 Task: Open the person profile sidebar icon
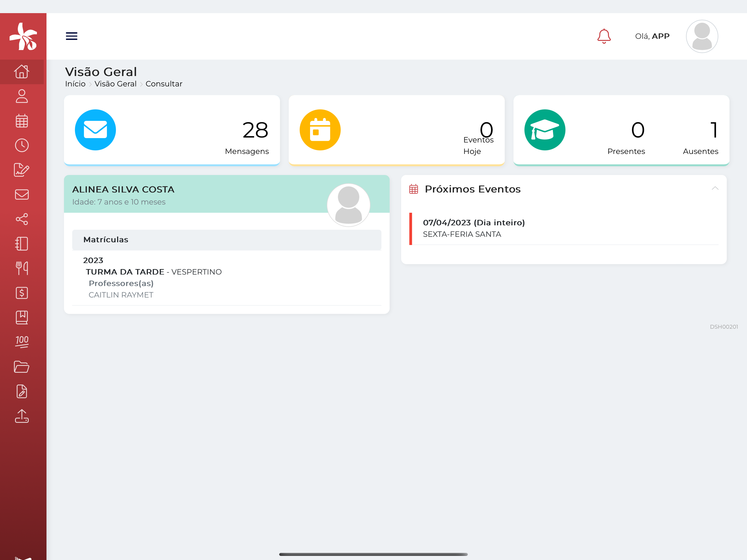pyautogui.click(x=22, y=96)
